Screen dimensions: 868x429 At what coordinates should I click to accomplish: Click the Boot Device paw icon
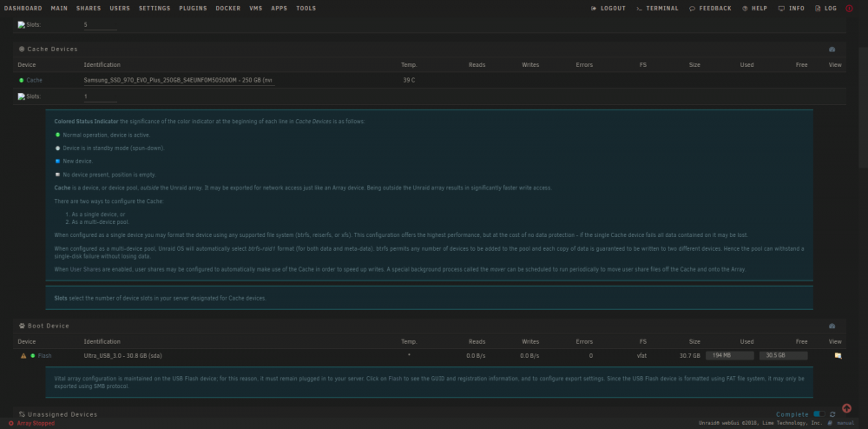(22, 326)
